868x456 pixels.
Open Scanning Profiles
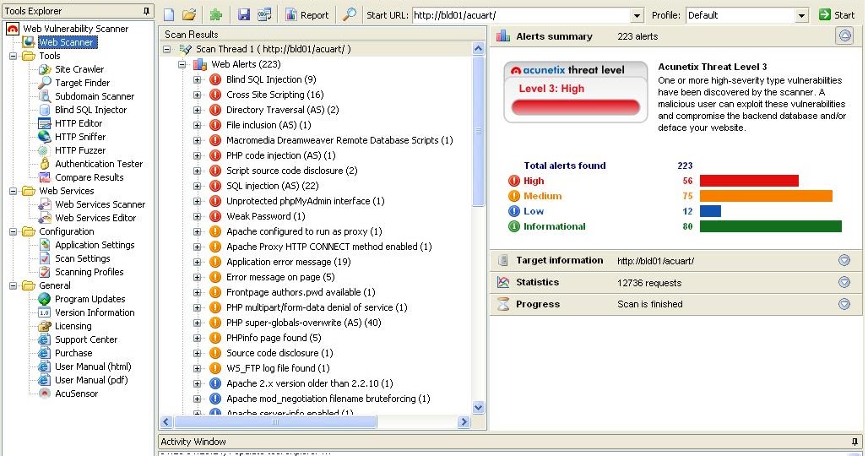click(x=90, y=272)
